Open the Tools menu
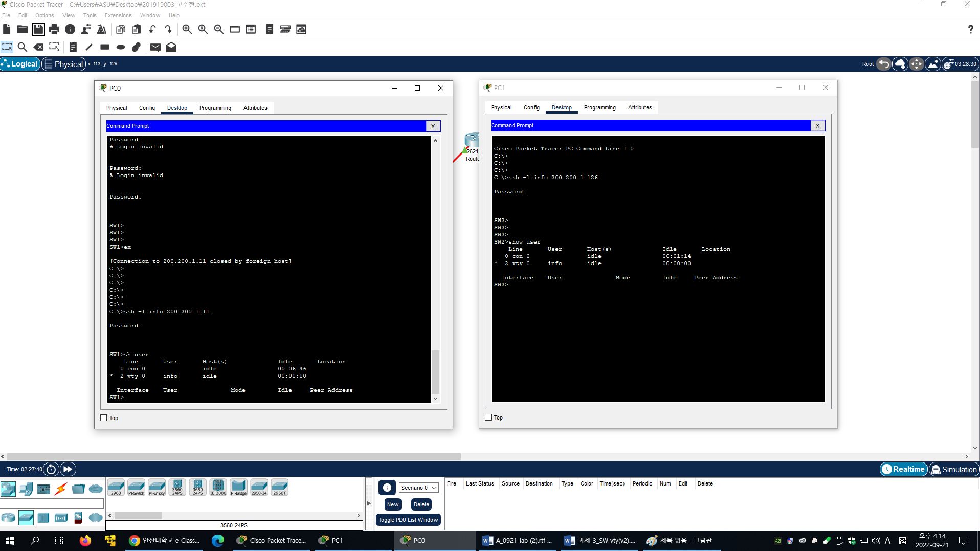The width and height of the screenshot is (980, 551). tap(90, 15)
